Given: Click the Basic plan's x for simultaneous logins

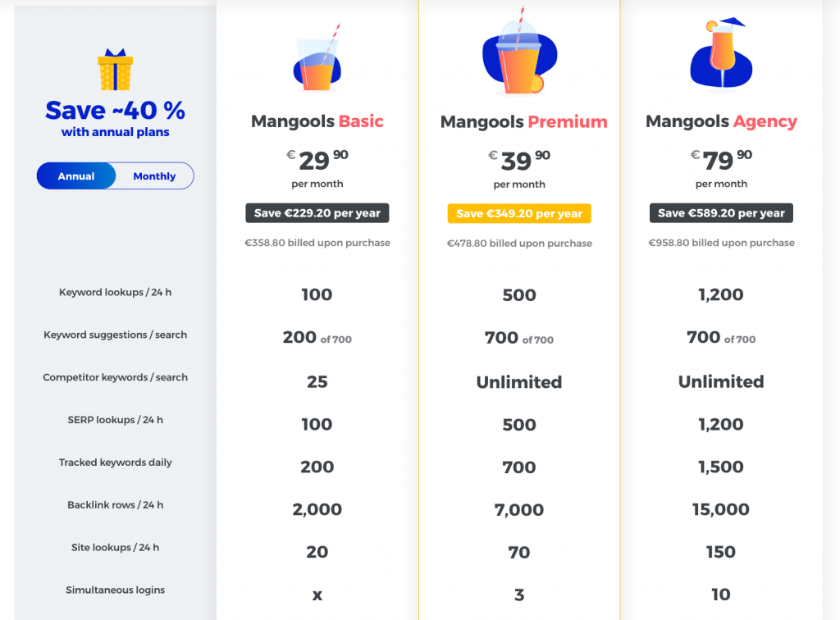Looking at the screenshot, I should pyautogui.click(x=317, y=595).
